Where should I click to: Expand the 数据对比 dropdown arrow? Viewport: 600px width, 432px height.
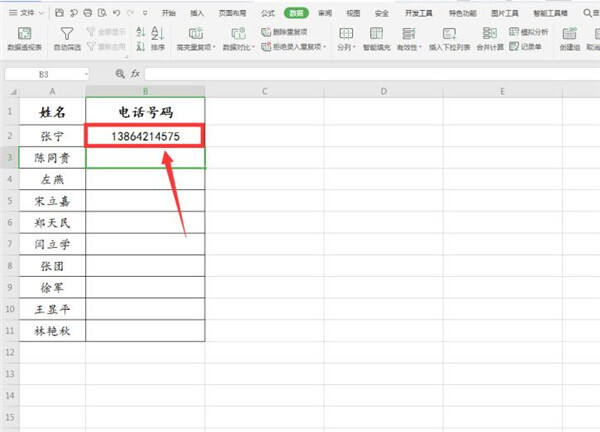(x=253, y=47)
